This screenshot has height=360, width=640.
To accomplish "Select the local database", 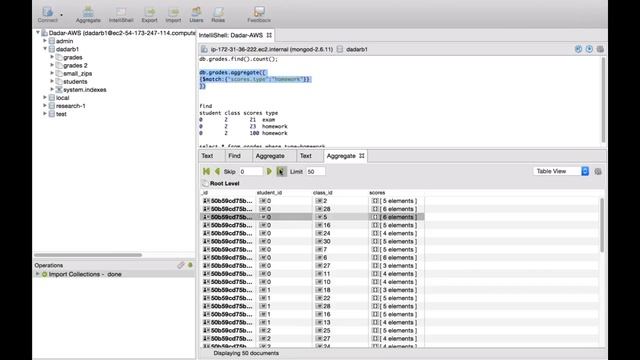I will 62,98.
